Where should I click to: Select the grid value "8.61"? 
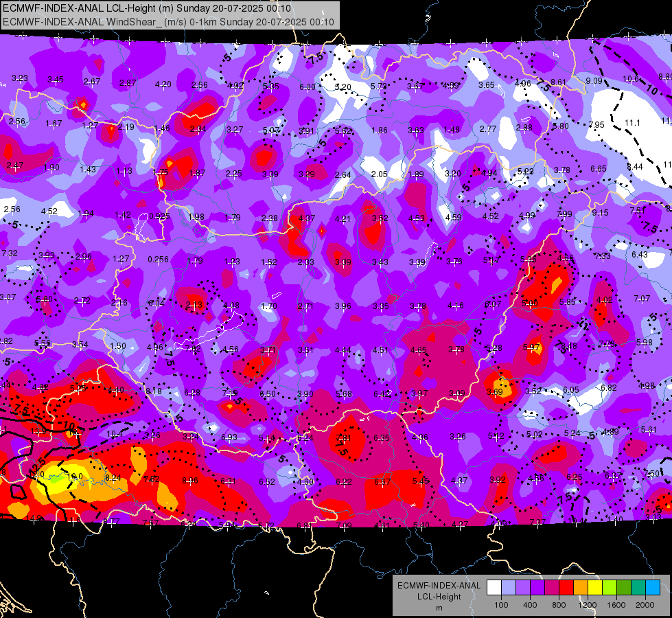click(559, 82)
